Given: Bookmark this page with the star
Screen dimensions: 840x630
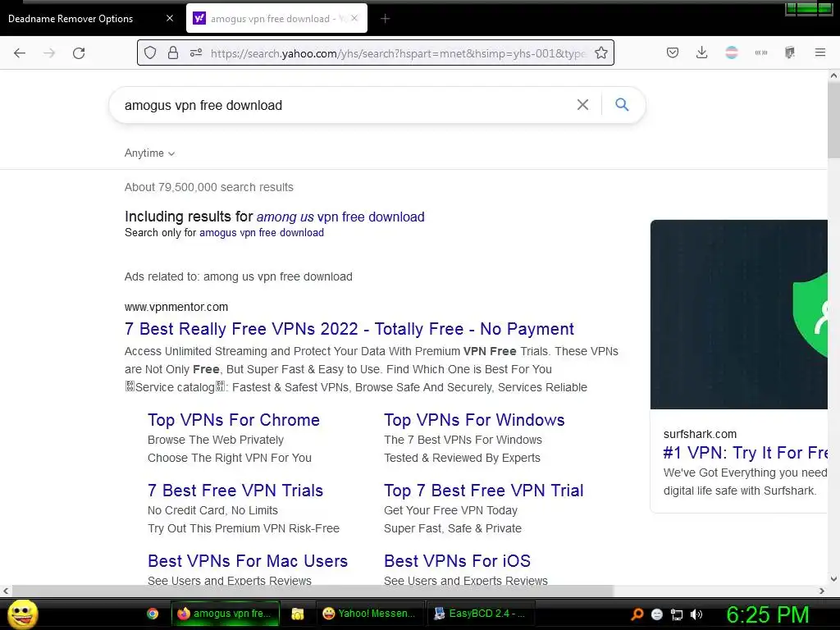Looking at the screenshot, I should (x=601, y=52).
